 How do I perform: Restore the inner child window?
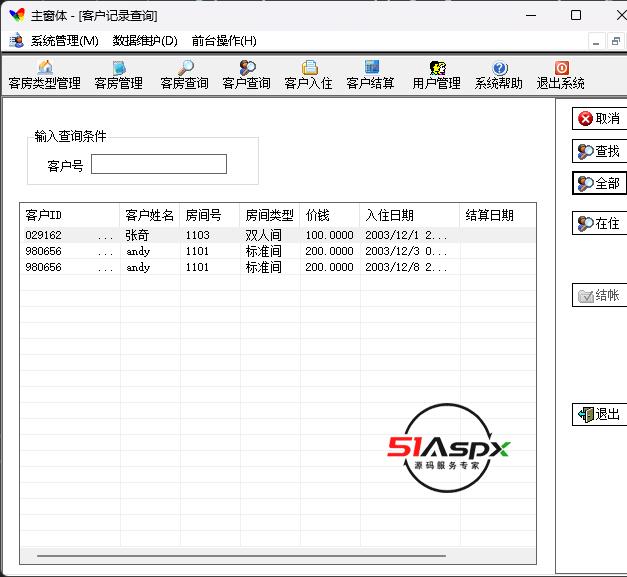click(616, 41)
